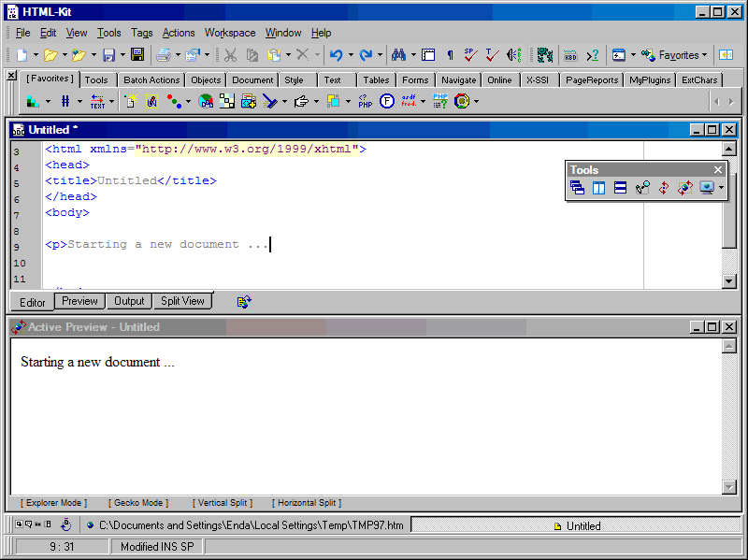The height and width of the screenshot is (560, 748).
Task: Click the pointing hand icon in Favorites toolbar
Action: pyautogui.click(x=301, y=101)
